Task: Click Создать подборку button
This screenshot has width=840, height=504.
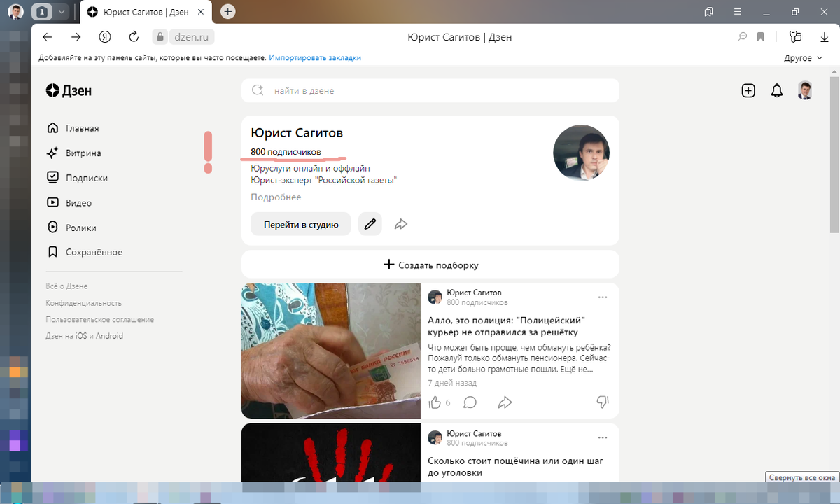Action: pyautogui.click(x=430, y=265)
